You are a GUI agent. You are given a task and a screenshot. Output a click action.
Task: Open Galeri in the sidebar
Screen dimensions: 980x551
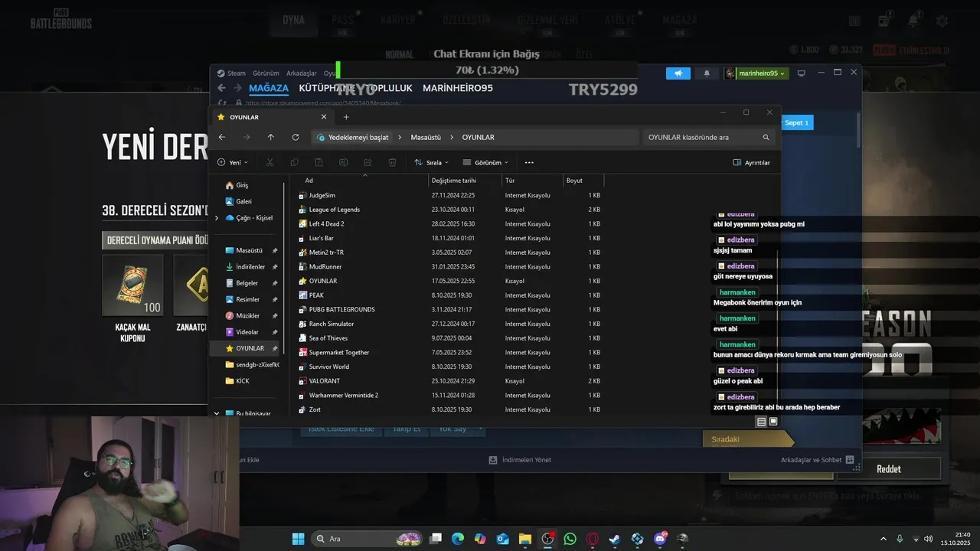click(x=243, y=201)
